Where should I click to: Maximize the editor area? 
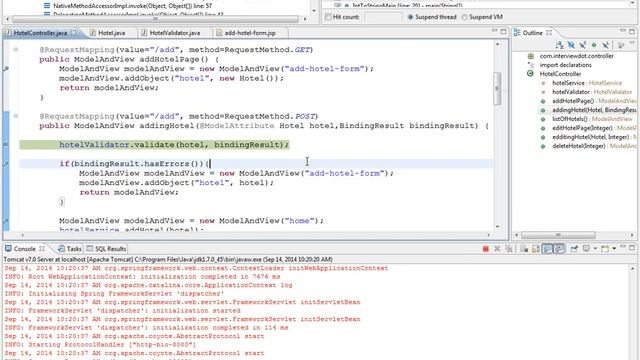[x=504, y=31]
